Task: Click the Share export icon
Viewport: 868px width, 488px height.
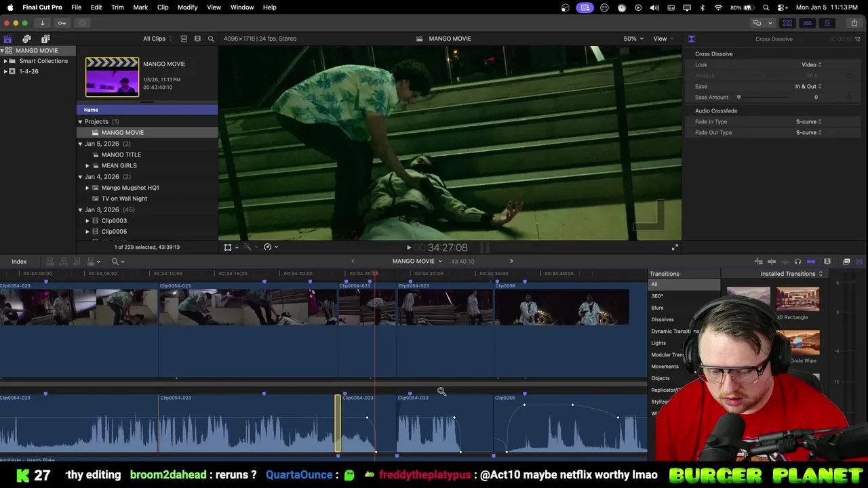Action: pyautogui.click(x=854, y=23)
